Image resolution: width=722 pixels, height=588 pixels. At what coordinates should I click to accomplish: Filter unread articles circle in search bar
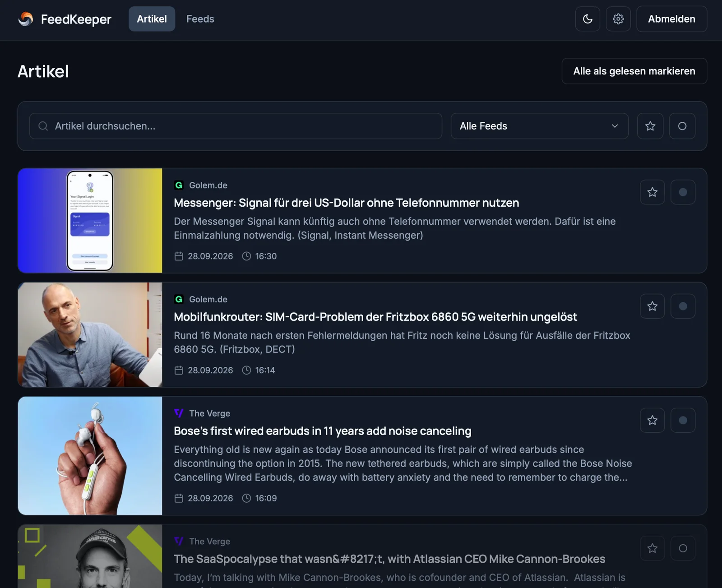point(682,126)
